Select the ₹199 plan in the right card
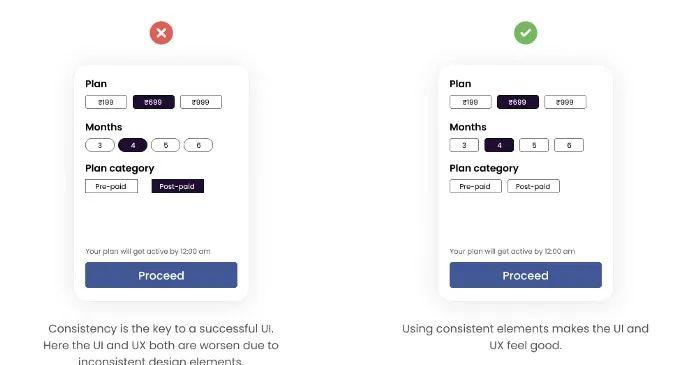This screenshot has width=700, height=365. 471,102
